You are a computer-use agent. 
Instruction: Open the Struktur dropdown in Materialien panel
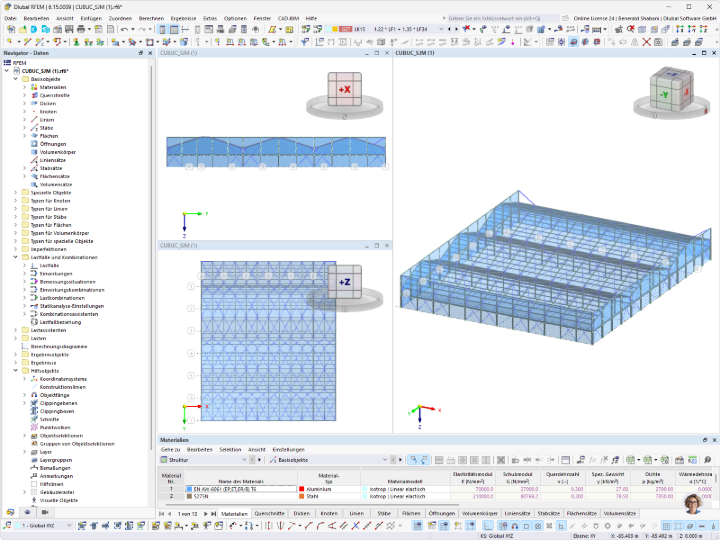pos(244,460)
